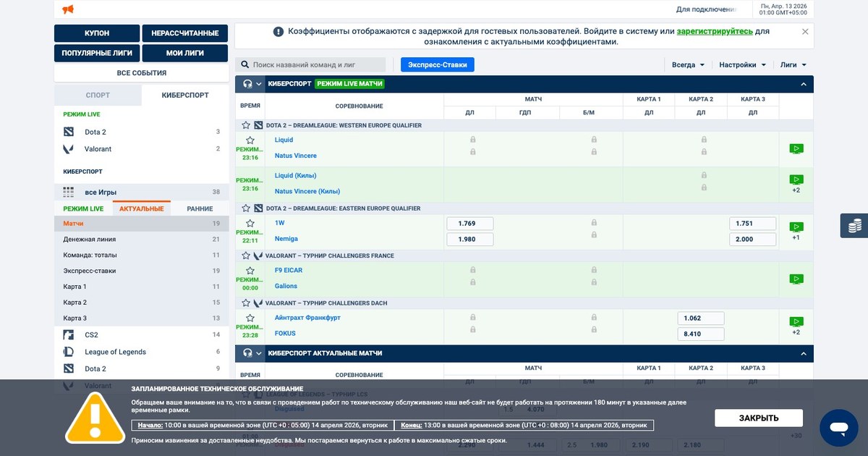Open the Natus Vincere (Килы) team link
868x456 pixels.
pyautogui.click(x=307, y=191)
